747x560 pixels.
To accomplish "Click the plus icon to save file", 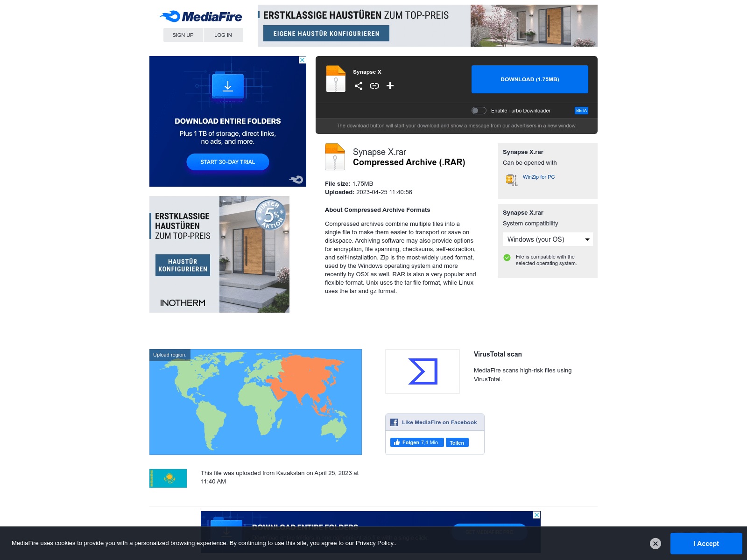I will (390, 86).
